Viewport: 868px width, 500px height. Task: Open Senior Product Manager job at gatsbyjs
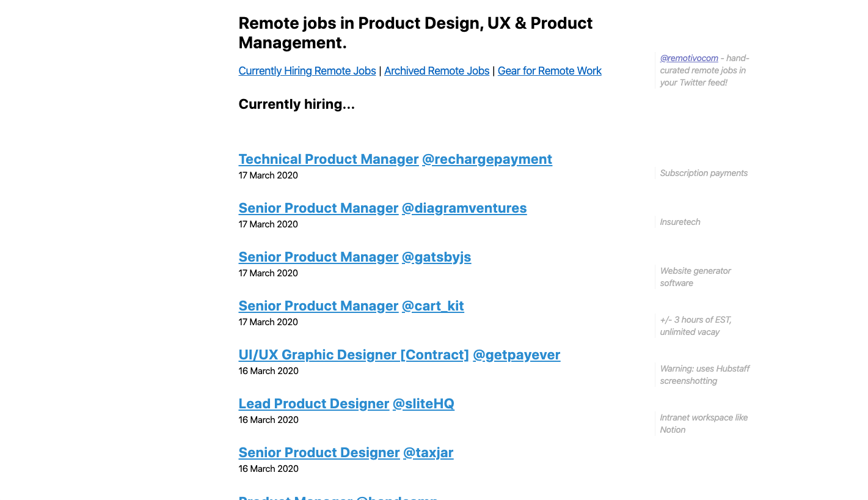click(318, 257)
